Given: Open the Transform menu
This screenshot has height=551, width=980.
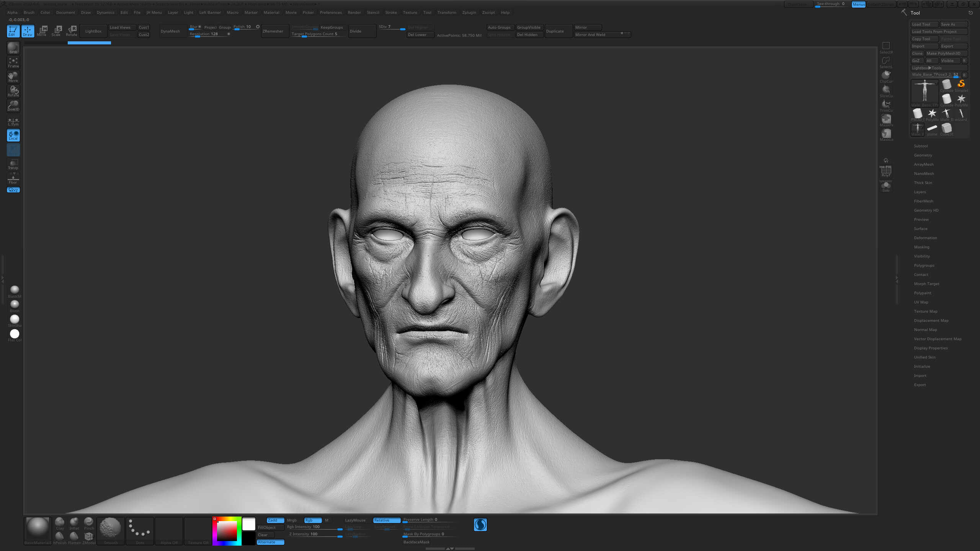Looking at the screenshot, I should 447,12.
